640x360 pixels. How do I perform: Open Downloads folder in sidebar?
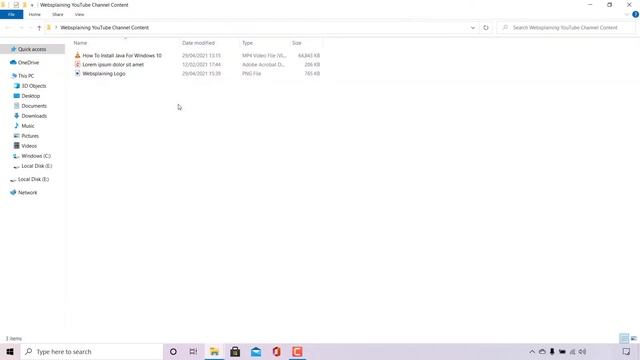[34, 116]
